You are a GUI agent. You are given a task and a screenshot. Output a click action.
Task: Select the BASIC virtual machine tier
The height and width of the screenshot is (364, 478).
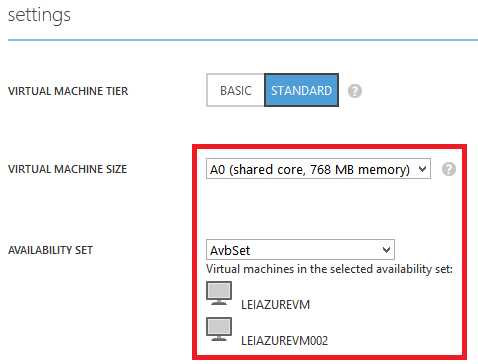coord(235,90)
